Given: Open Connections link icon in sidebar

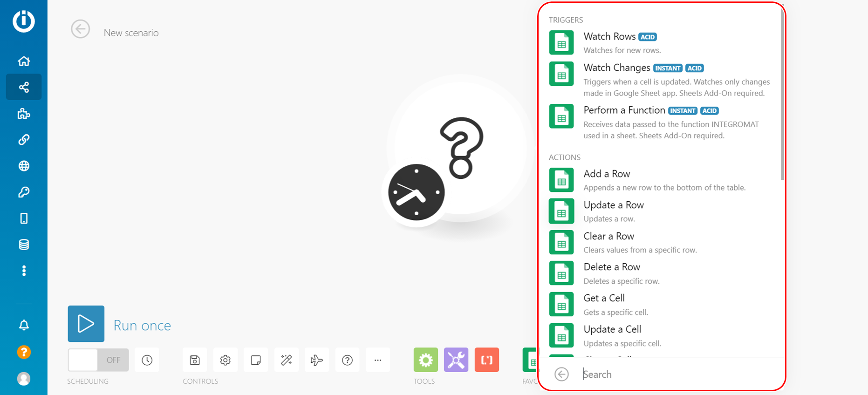Looking at the screenshot, I should pyautogui.click(x=24, y=140).
